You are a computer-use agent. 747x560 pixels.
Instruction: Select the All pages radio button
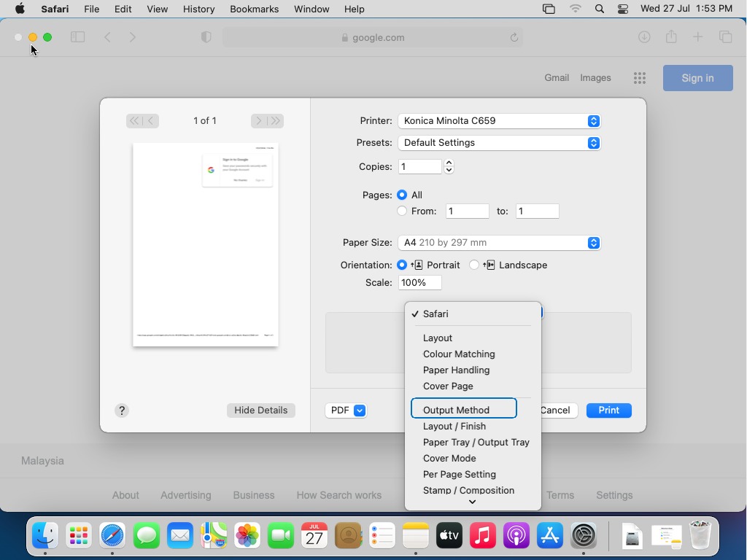point(402,195)
